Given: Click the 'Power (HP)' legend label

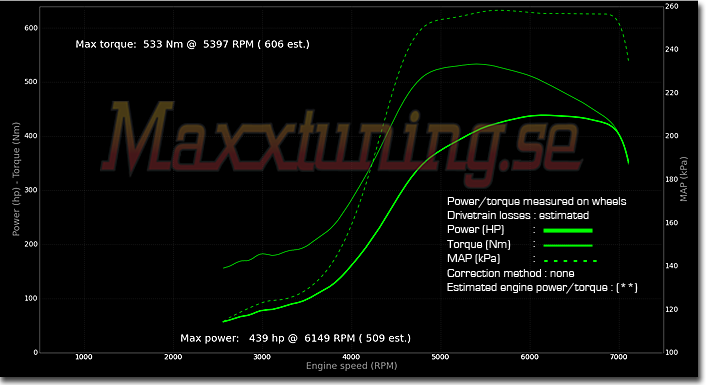Looking at the screenshot, I should coord(475,229).
